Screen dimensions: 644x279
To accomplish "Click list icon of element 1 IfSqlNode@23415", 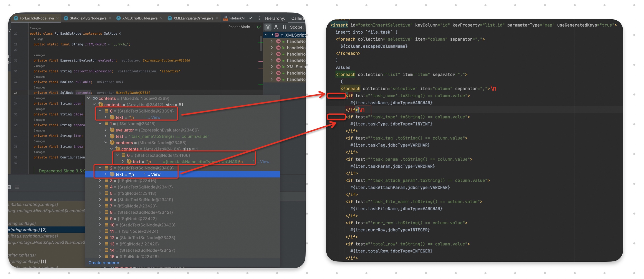I will (107, 124).
